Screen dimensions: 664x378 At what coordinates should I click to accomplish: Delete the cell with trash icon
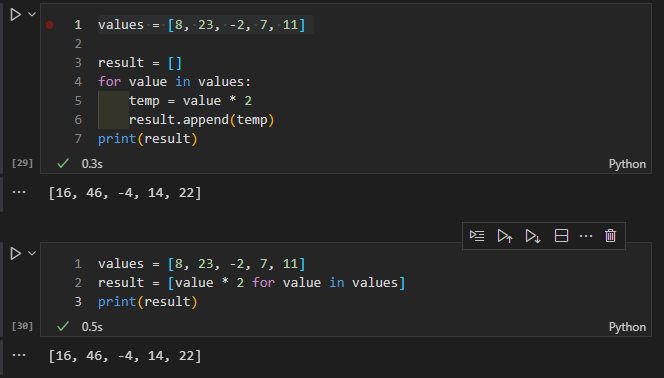610,236
